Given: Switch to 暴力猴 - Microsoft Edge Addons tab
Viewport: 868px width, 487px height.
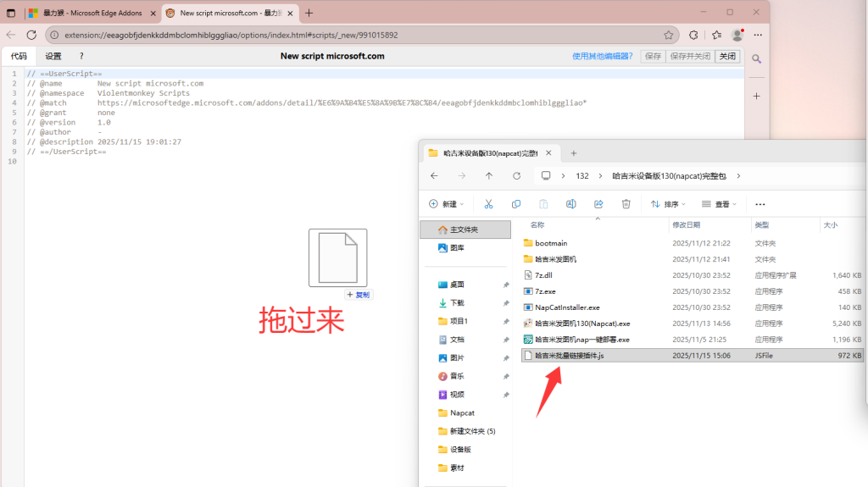Looking at the screenshot, I should tap(92, 13).
